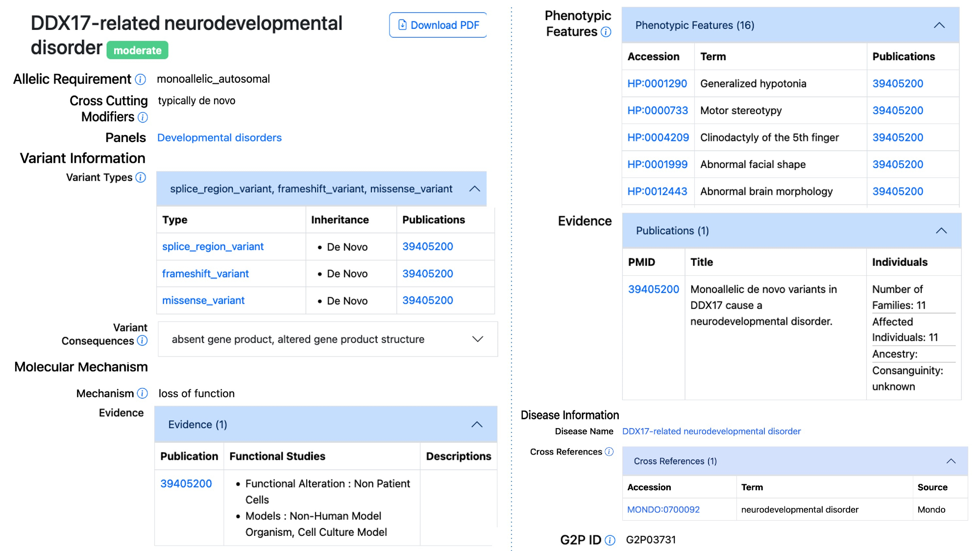Collapse the variant types panel
Screen dimensions: 980x551
pos(474,189)
